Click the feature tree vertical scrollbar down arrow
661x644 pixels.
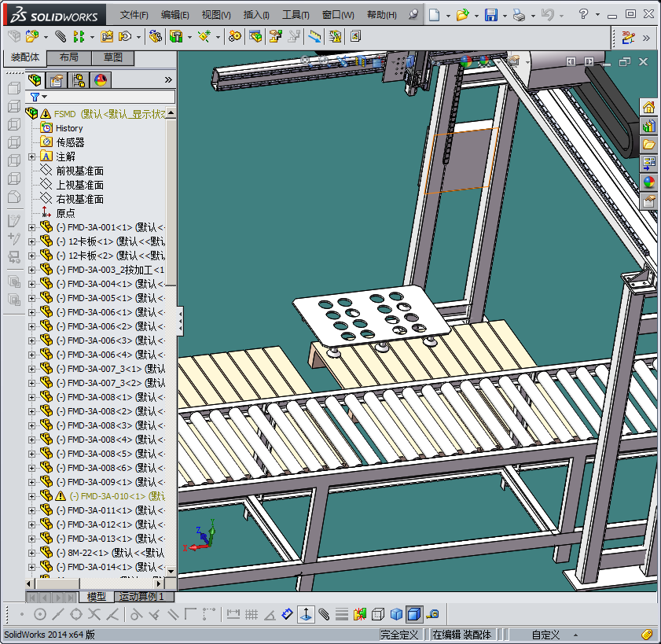[171, 570]
